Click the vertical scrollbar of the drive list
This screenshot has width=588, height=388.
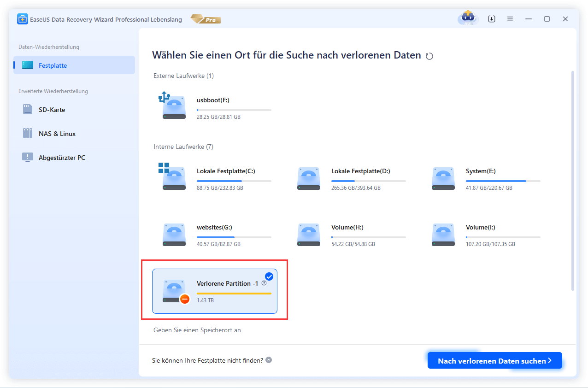(573, 180)
